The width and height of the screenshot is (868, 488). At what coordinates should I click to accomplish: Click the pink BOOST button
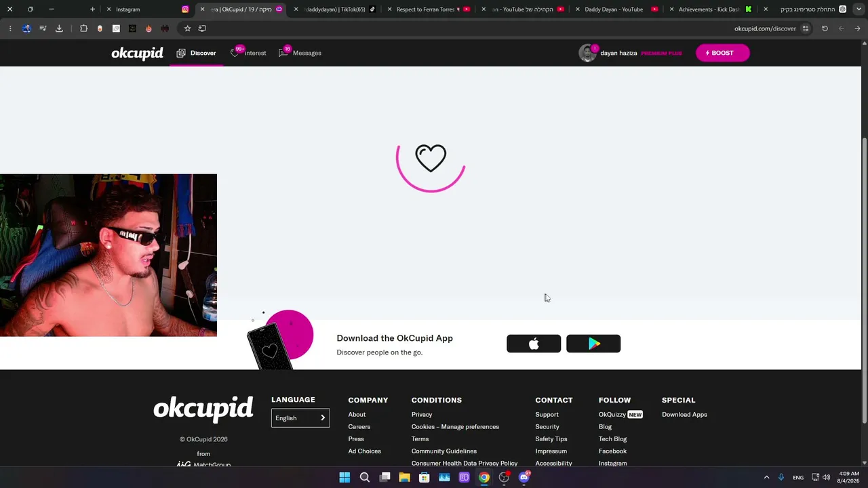[x=722, y=53]
